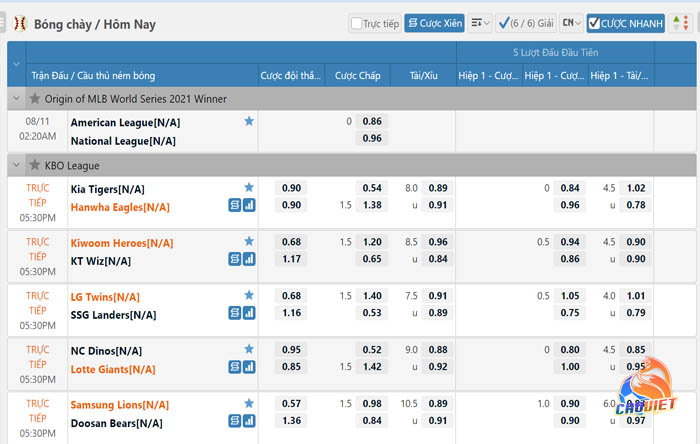Viewport: 700px width, 444px height.
Task: Select Lotte Giants handicap odds 1.42
Action: click(x=372, y=367)
